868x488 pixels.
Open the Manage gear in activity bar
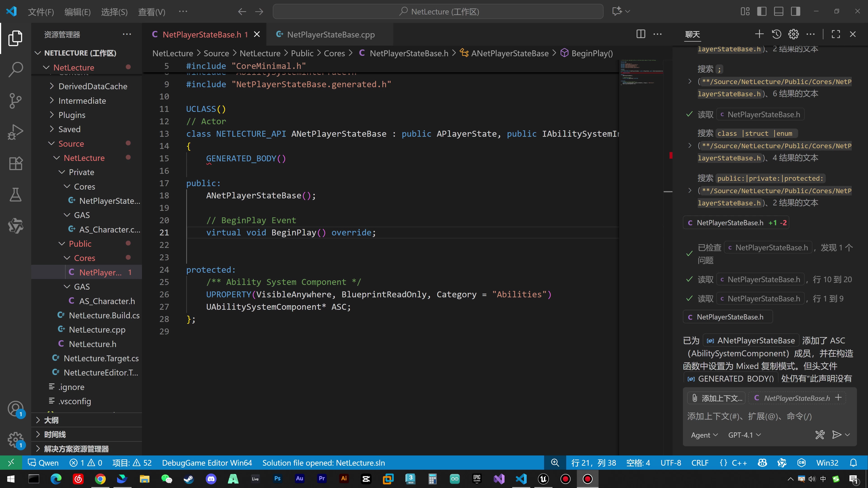[16, 440]
